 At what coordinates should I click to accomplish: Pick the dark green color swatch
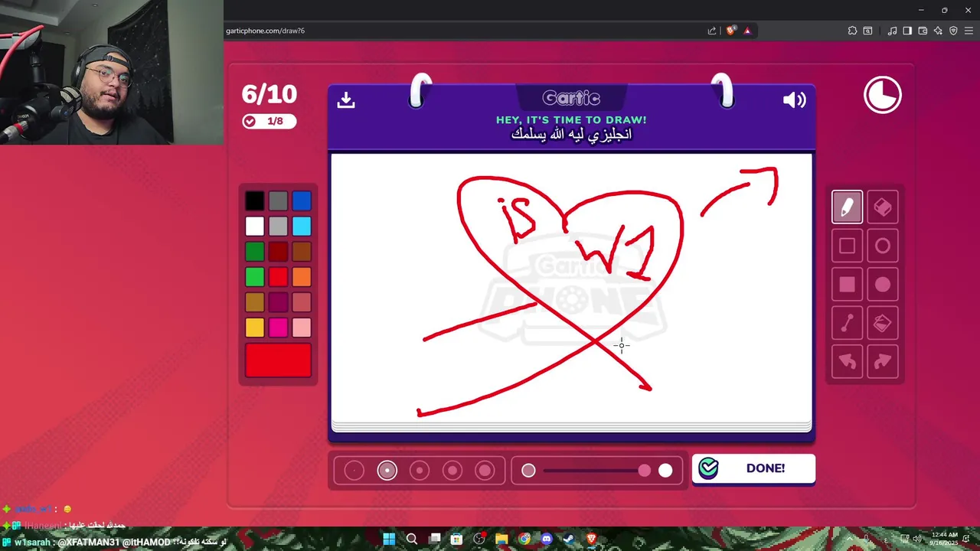pyautogui.click(x=255, y=252)
